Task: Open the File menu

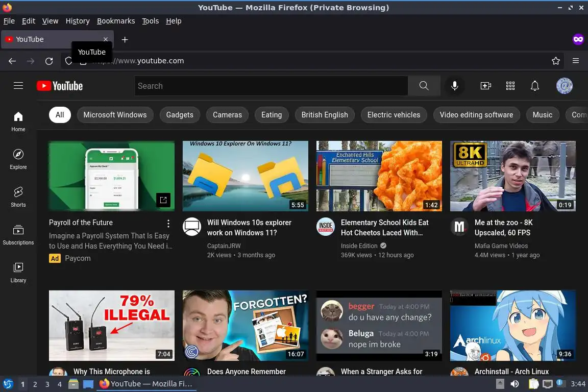Action: coord(9,21)
